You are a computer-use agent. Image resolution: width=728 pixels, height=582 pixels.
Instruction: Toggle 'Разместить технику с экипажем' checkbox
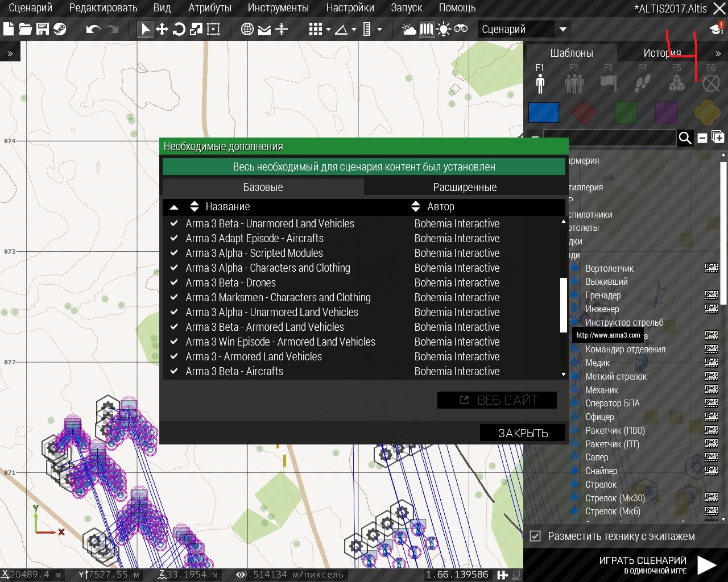(535, 536)
